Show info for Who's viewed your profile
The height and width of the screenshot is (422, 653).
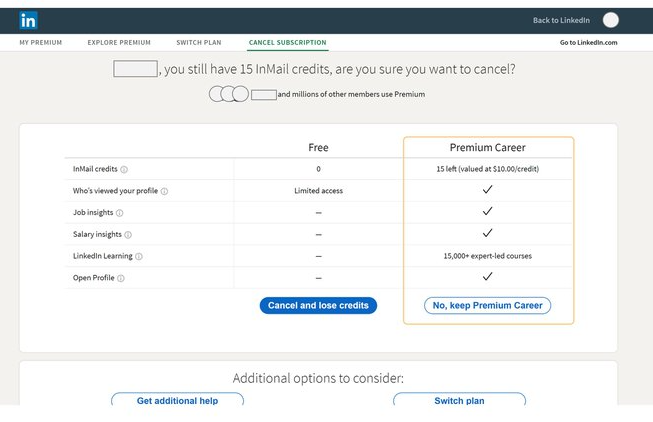click(x=164, y=191)
